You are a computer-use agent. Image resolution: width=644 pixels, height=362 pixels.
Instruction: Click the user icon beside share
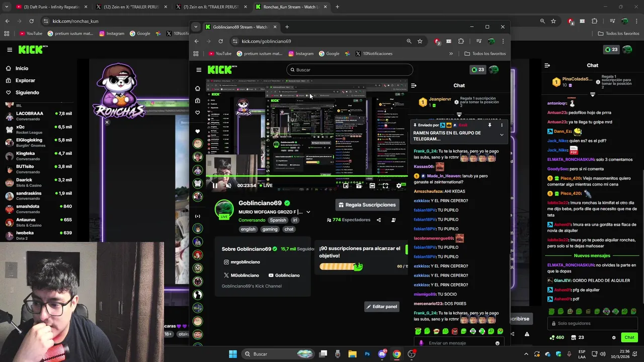tap(393, 220)
